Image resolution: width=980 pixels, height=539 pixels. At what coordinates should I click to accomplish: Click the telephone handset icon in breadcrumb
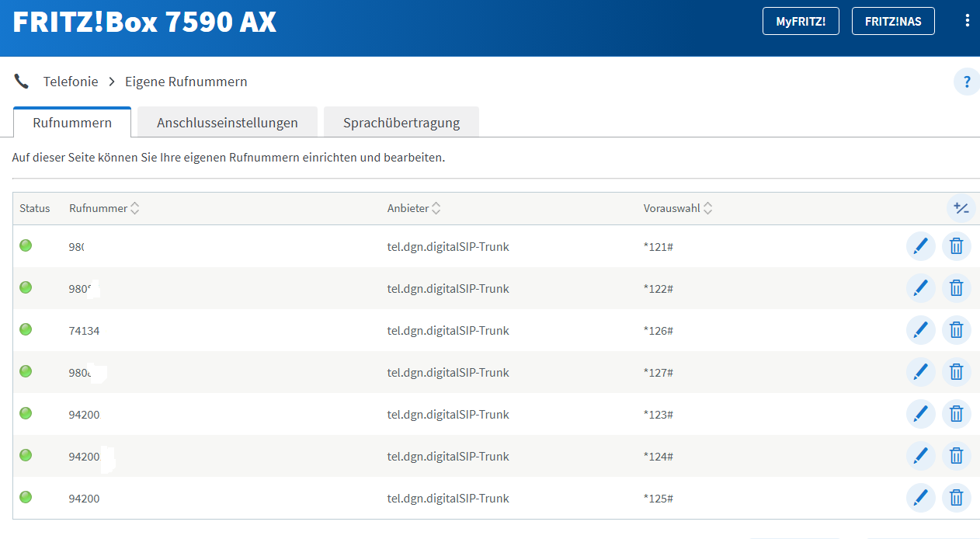pos(22,81)
